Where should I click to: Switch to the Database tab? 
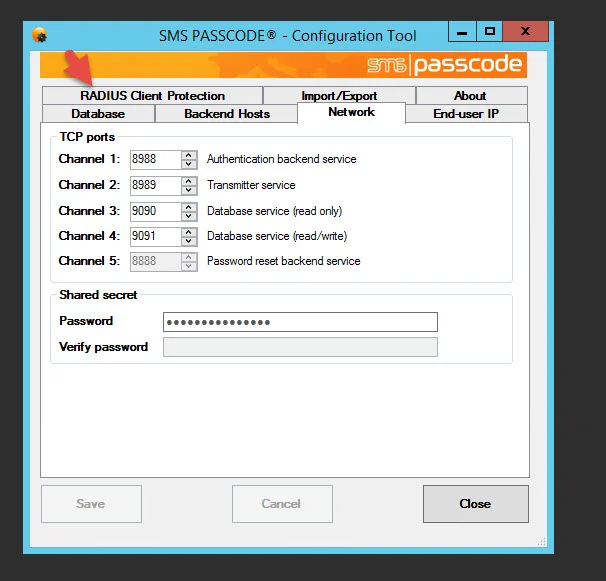click(98, 114)
